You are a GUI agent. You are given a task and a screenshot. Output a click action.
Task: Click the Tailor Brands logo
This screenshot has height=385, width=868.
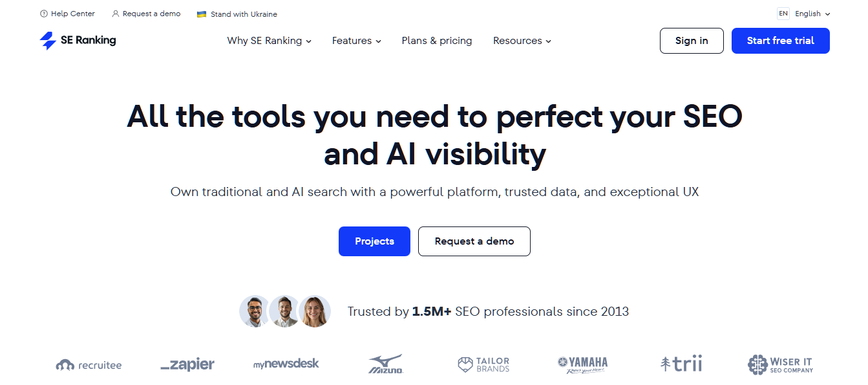(483, 364)
